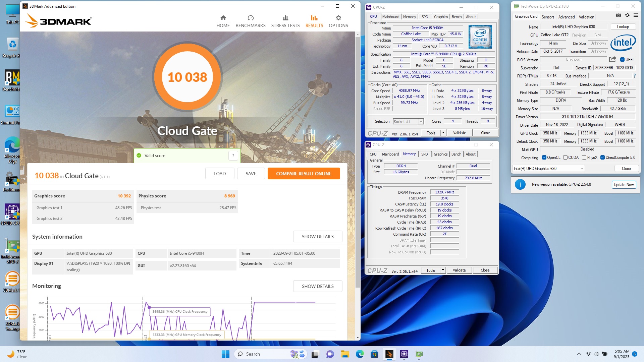Screen dimensions: 644x362
Task: Click the weather widget in taskbar
Action: pos(17,354)
